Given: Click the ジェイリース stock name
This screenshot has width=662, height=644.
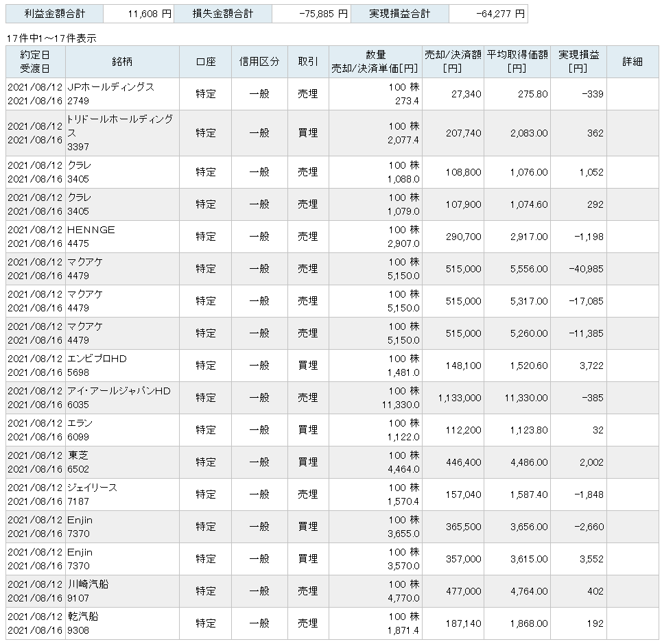Looking at the screenshot, I should 93,488.
